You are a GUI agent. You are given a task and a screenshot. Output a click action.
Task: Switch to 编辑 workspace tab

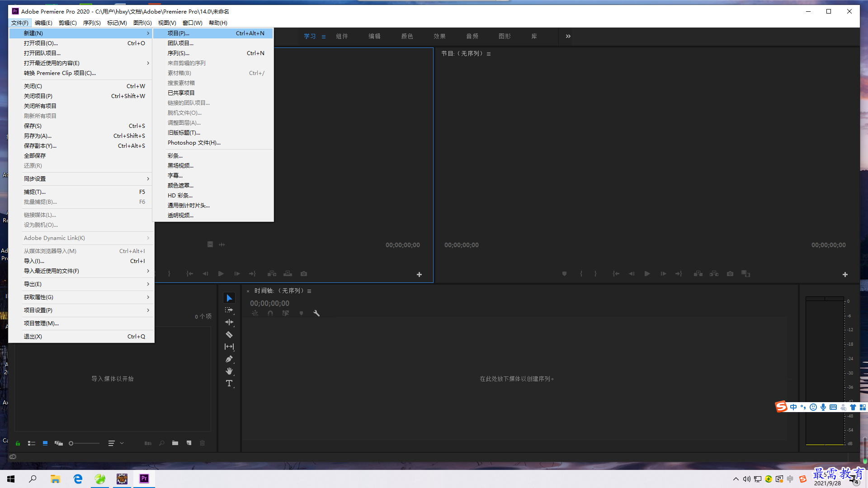tap(374, 36)
